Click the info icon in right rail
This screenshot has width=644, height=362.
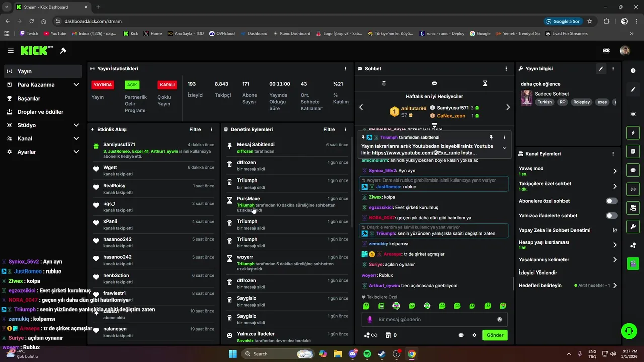pyautogui.click(x=633, y=71)
